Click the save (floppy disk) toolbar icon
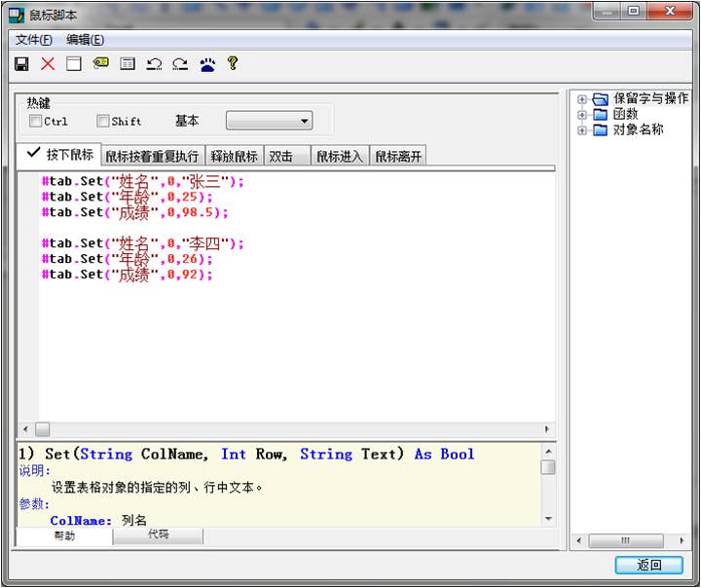Image resolution: width=701 pixels, height=588 pixels. 21,64
